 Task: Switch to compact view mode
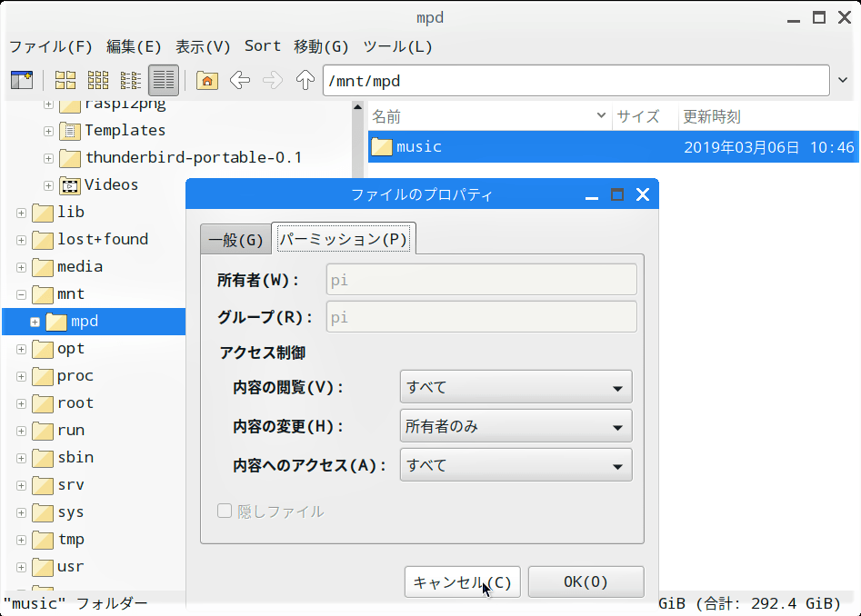pos(131,80)
